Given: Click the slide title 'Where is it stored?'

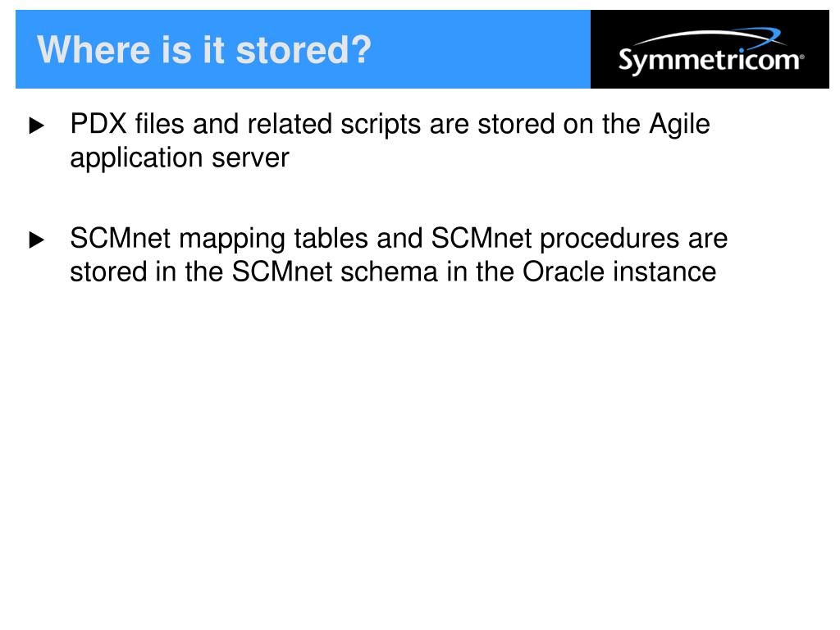Looking at the screenshot, I should (x=204, y=49).
